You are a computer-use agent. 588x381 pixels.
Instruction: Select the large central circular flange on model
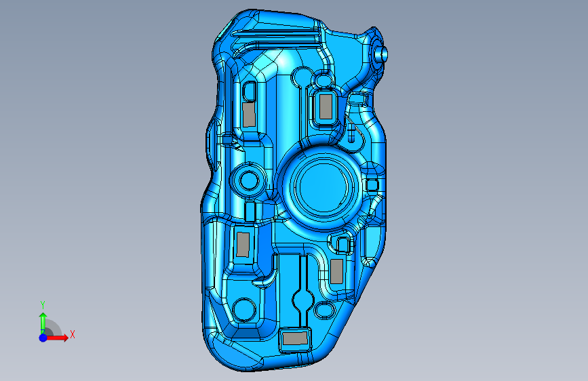coord(321,186)
